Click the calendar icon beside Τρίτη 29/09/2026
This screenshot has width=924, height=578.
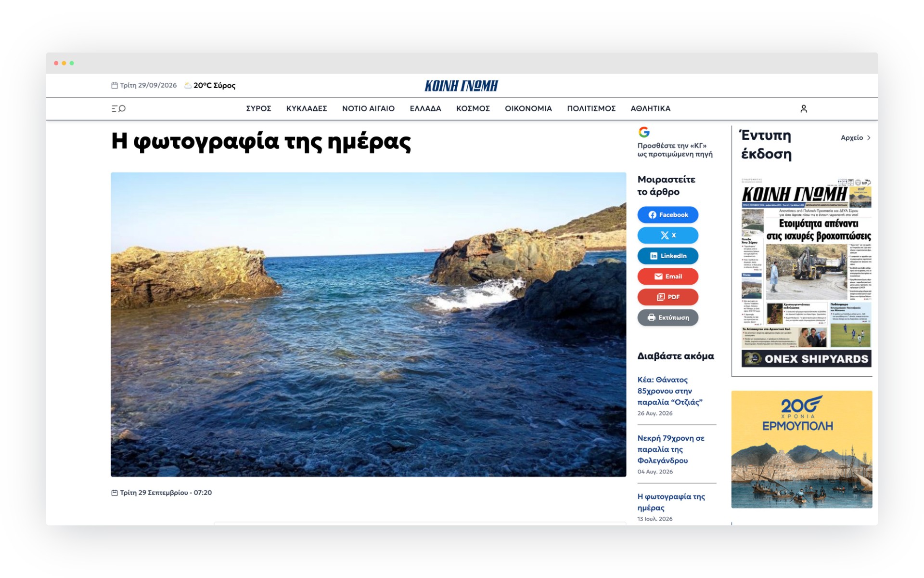pos(115,85)
